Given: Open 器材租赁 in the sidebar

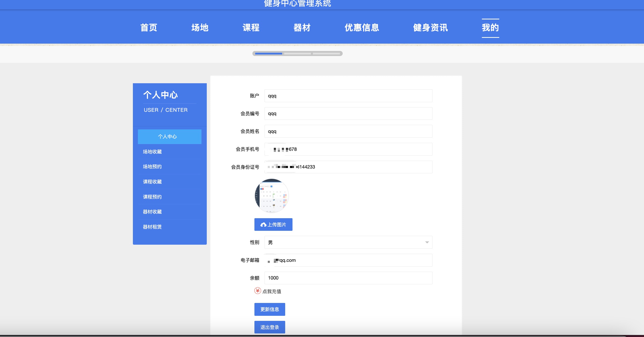Looking at the screenshot, I should pos(152,227).
